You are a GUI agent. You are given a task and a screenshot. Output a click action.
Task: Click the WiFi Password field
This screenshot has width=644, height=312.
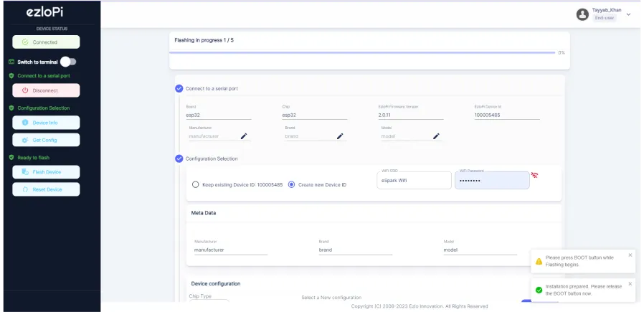click(492, 180)
